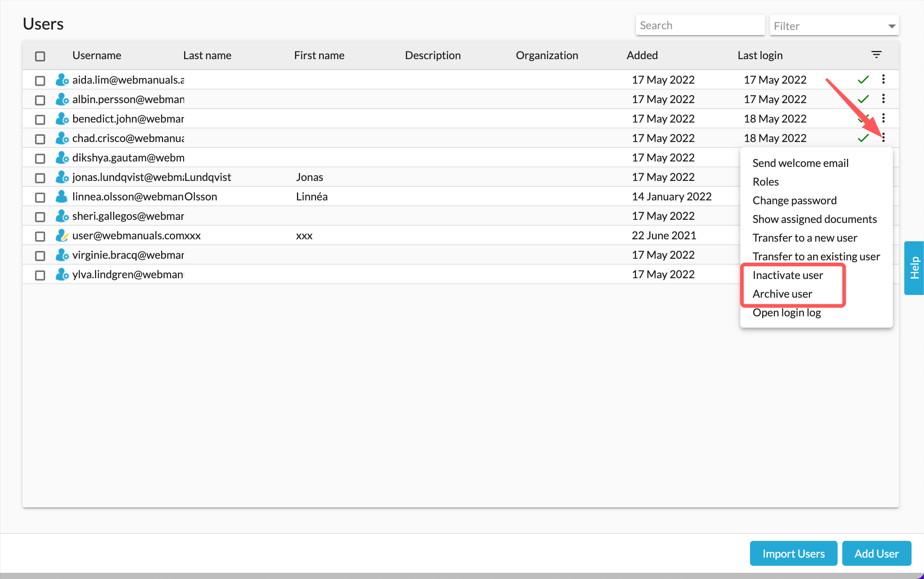Click aida.lim's green active checkmark
This screenshot has width=924, height=579.
[x=863, y=80]
